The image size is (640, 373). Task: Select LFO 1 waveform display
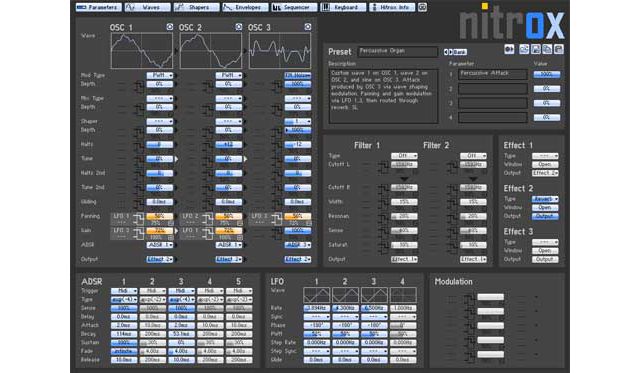point(316,295)
